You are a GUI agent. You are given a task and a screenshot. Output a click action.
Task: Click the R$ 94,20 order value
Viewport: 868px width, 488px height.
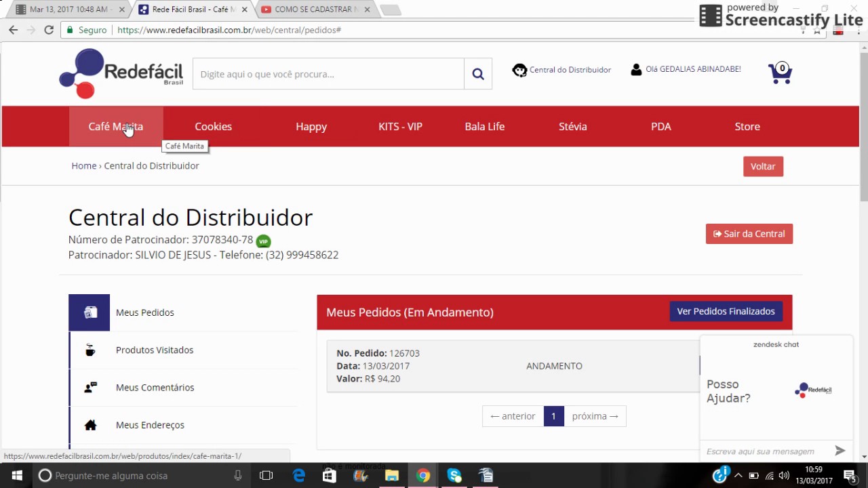click(x=382, y=379)
